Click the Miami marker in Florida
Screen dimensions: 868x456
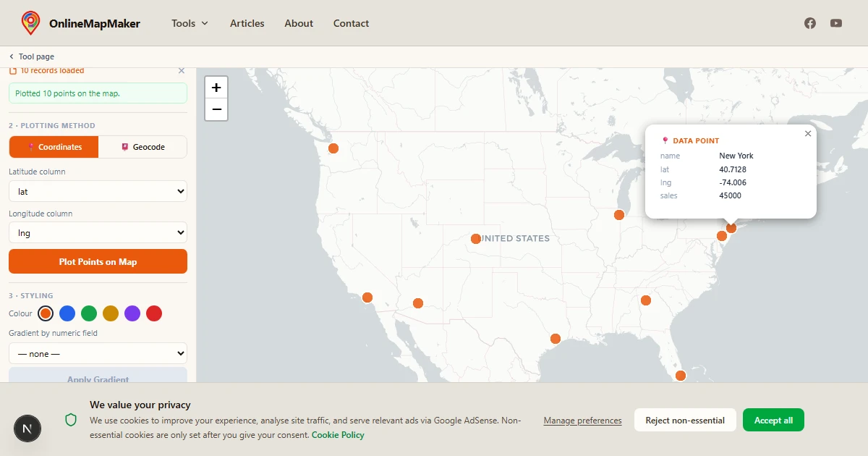tap(681, 376)
